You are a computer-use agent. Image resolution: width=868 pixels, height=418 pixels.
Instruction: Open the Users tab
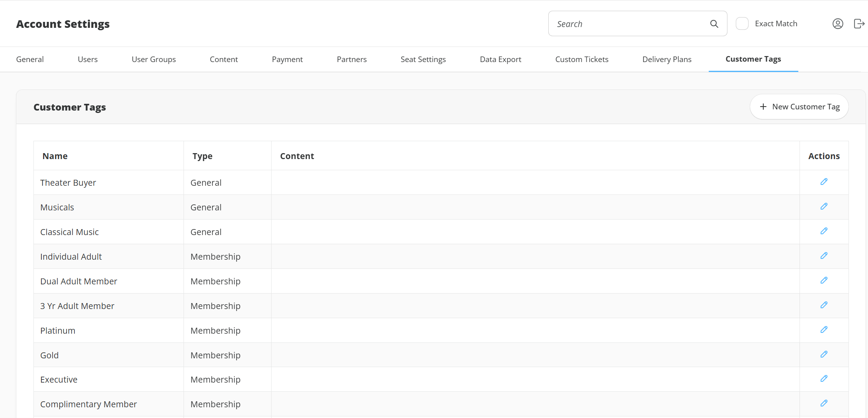(x=88, y=59)
